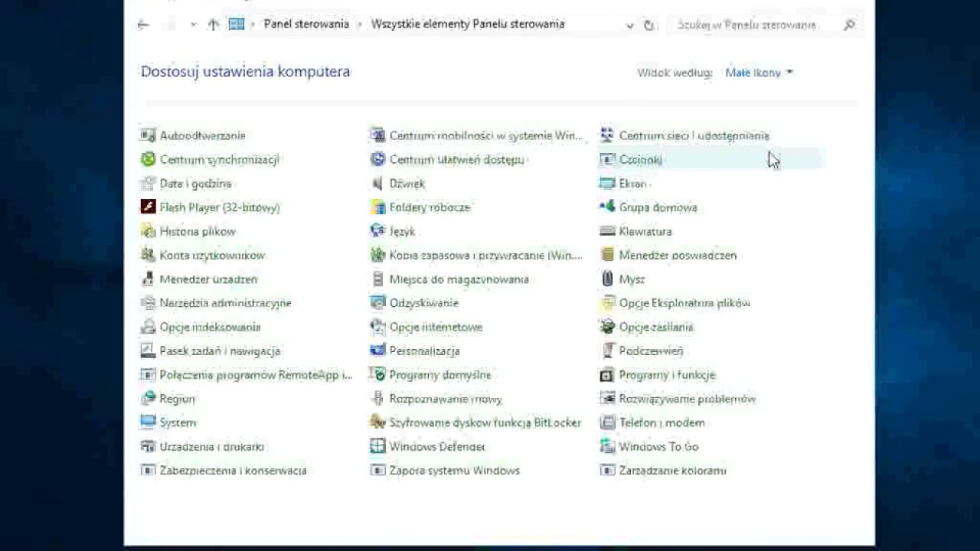Viewport: 980px width, 551px height.
Task: Open the Autoodtwarzanie icon
Action: [x=148, y=135]
